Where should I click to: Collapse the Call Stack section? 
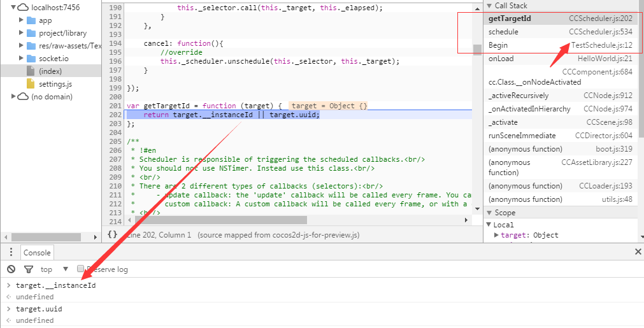[x=489, y=6]
